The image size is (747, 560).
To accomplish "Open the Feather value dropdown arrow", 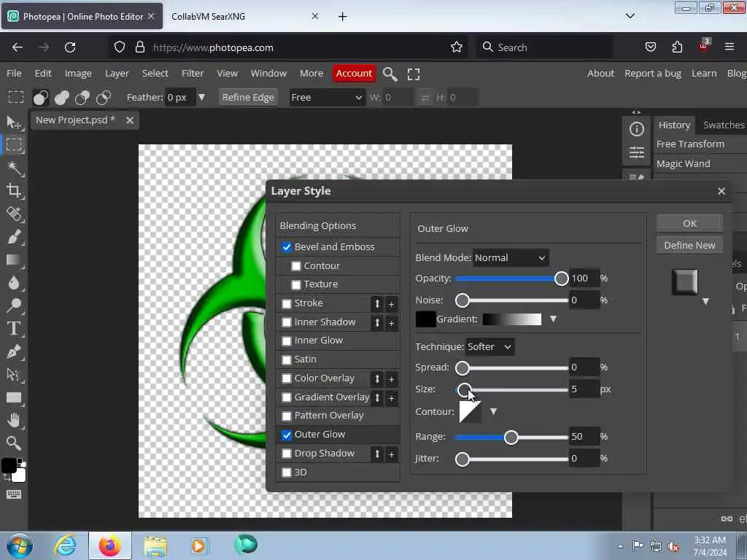I will click(201, 98).
